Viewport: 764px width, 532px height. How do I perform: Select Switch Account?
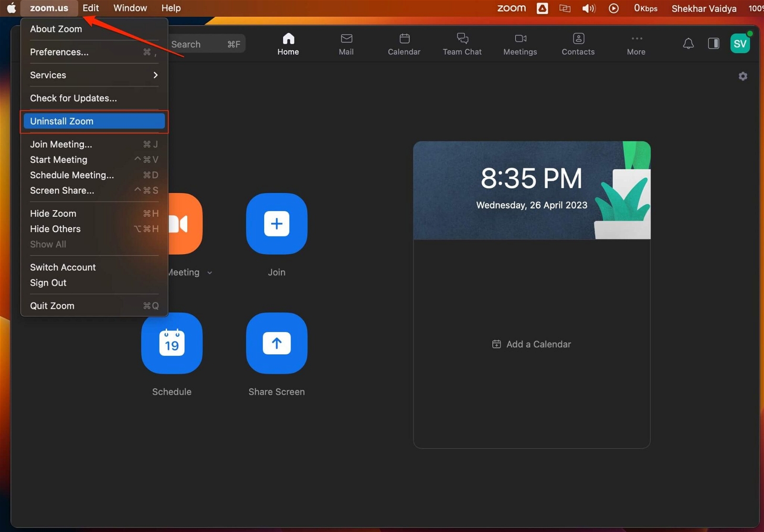[94, 267]
